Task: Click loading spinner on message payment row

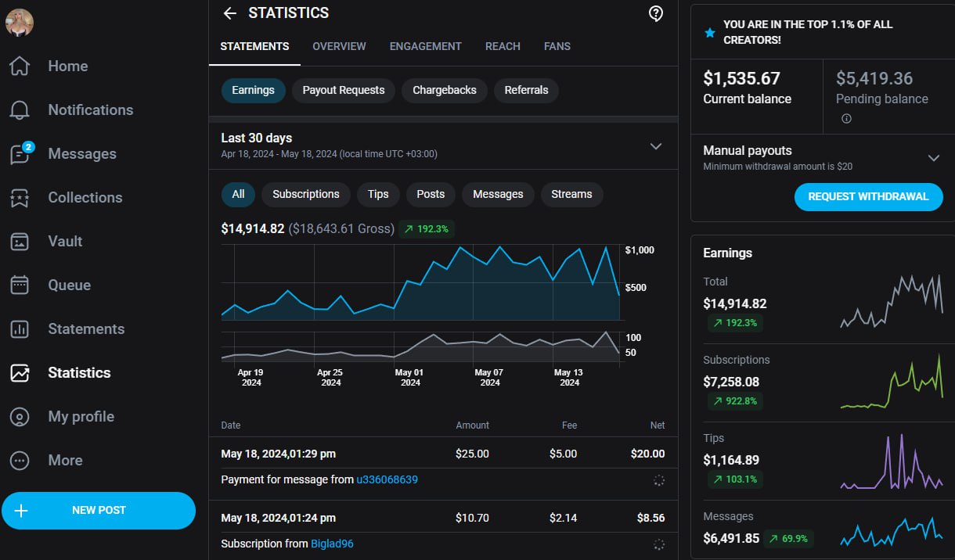Action: pyautogui.click(x=659, y=480)
